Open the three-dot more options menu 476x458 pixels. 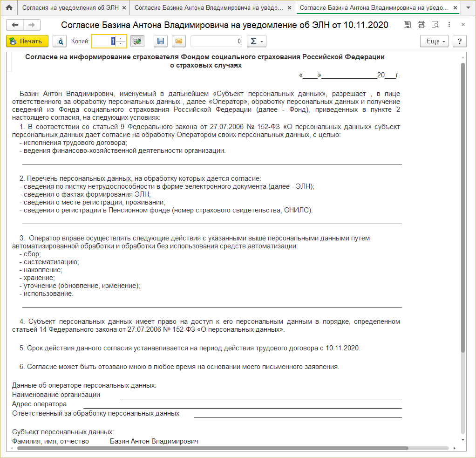[449, 25]
